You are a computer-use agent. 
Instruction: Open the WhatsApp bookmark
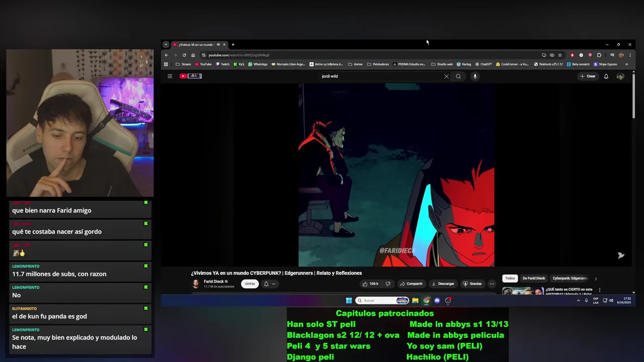coord(258,64)
